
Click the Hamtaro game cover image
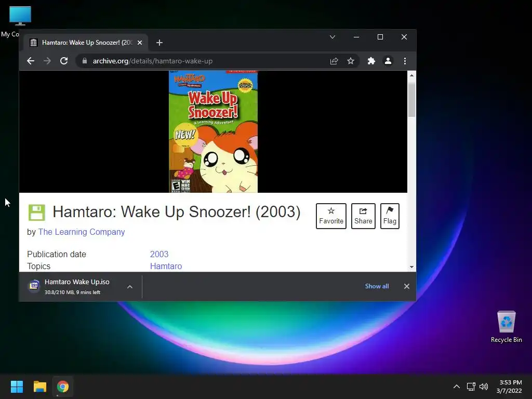pyautogui.click(x=214, y=131)
